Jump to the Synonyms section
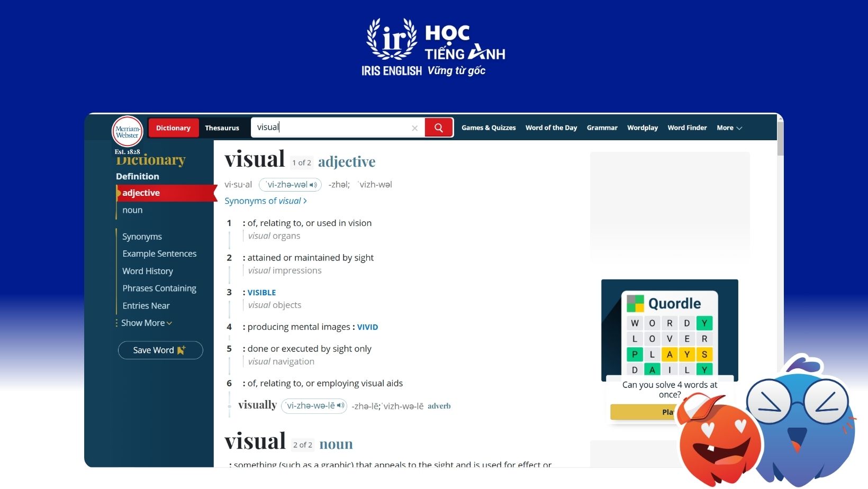The height and width of the screenshot is (489, 868). (142, 237)
